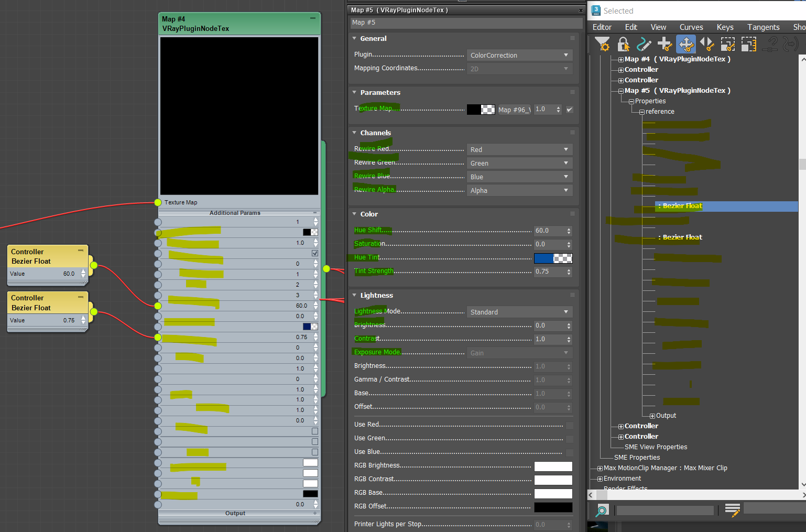This screenshot has height=532, width=806.
Task: Select SME View Properties in tree
Action: [x=656, y=447]
